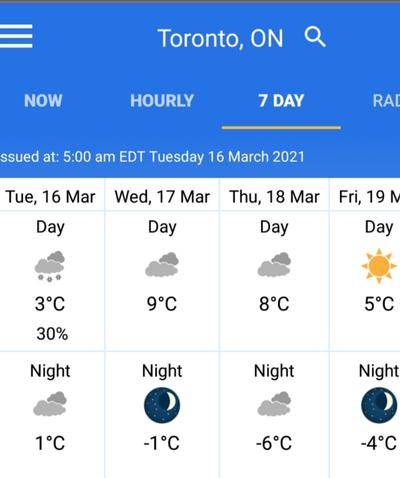Tap the search magnifier icon
This screenshot has width=400, height=478.
tap(315, 37)
